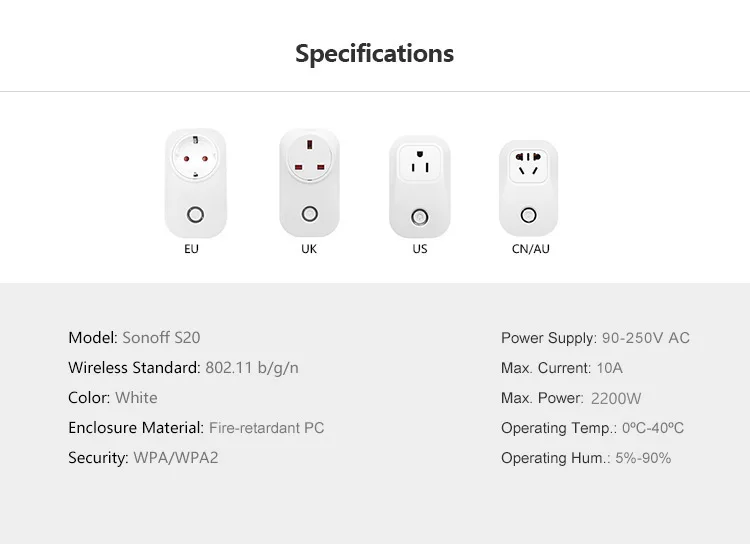Click the US label under plug
The image size is (750, 544).
click(420, 249)
